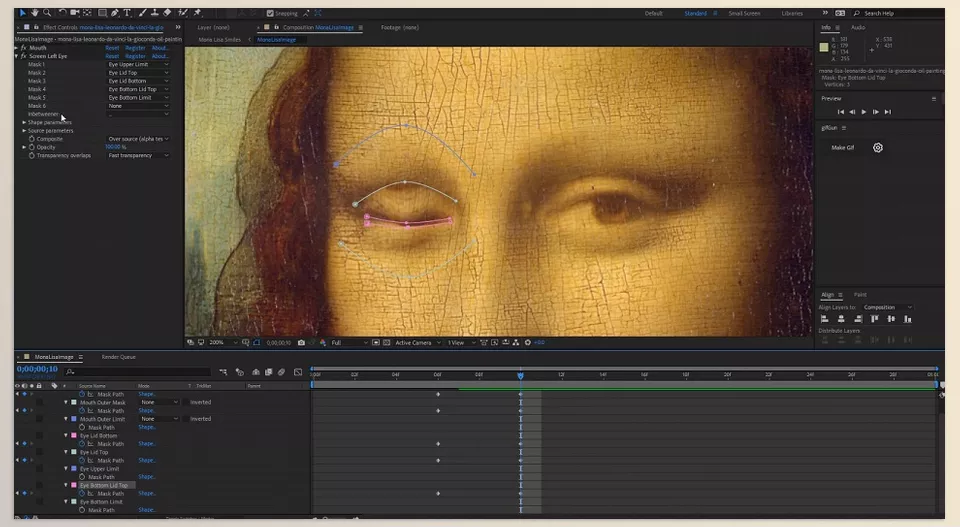Open Align Layers to Composition dropdown
This screenshot has height=527, width=960.
click(888, 307)
